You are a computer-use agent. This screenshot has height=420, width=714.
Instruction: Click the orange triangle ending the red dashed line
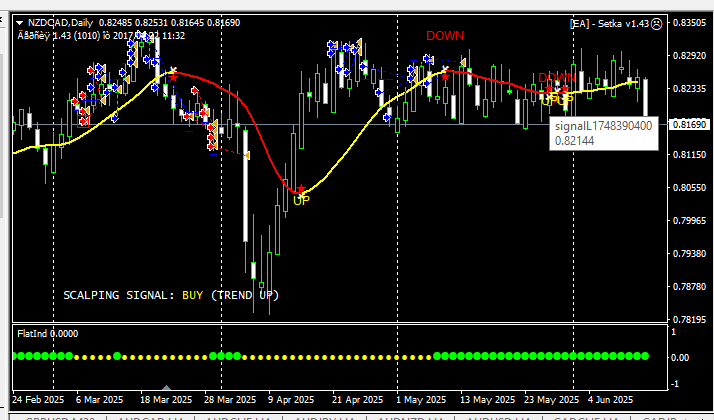[247, 156]
